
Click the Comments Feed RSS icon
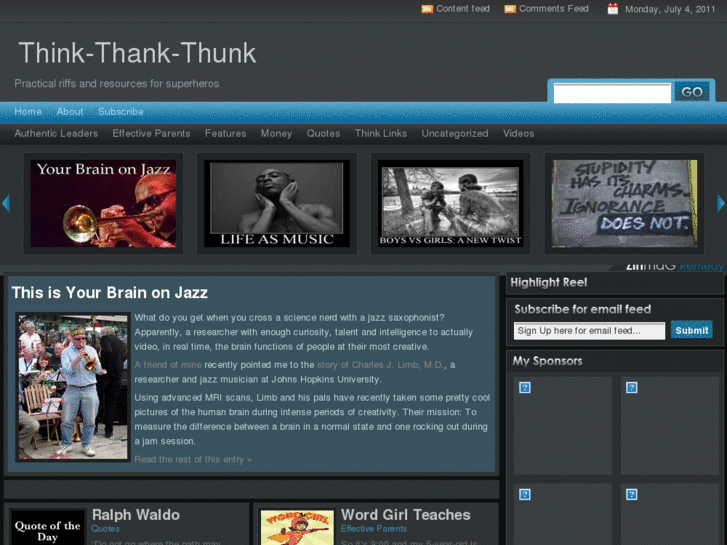[510, 9]
